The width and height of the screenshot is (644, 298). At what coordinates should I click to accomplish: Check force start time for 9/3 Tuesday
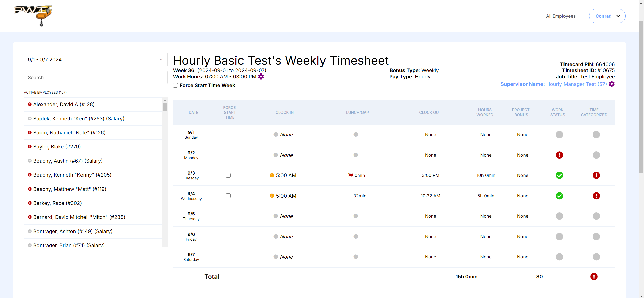[228, 175]
